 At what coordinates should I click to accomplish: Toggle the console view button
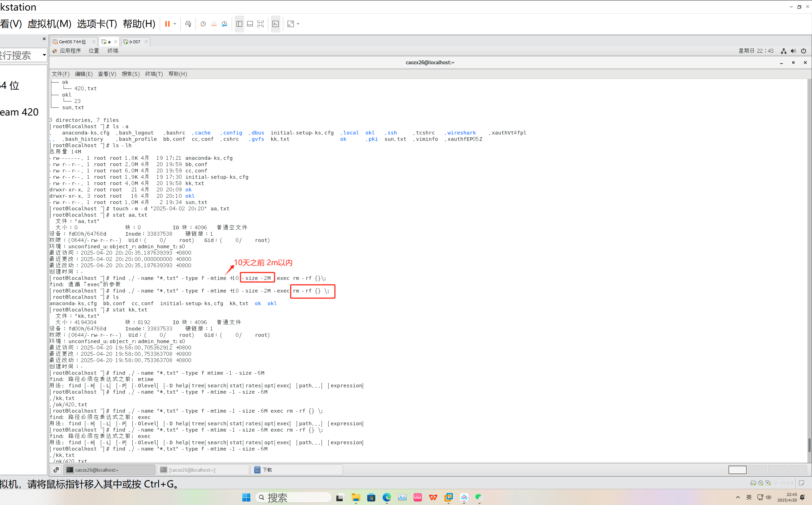(x=276, y=24)
